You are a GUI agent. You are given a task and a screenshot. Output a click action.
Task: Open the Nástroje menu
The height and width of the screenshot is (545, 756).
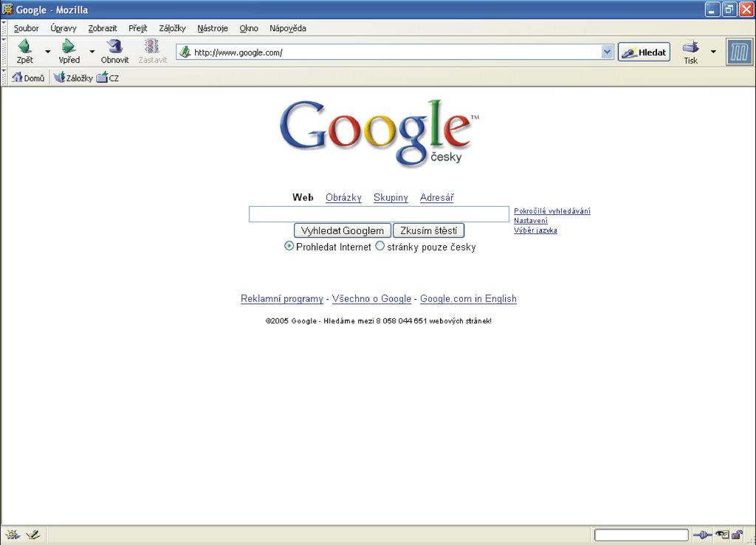click(x=213, y=29)
